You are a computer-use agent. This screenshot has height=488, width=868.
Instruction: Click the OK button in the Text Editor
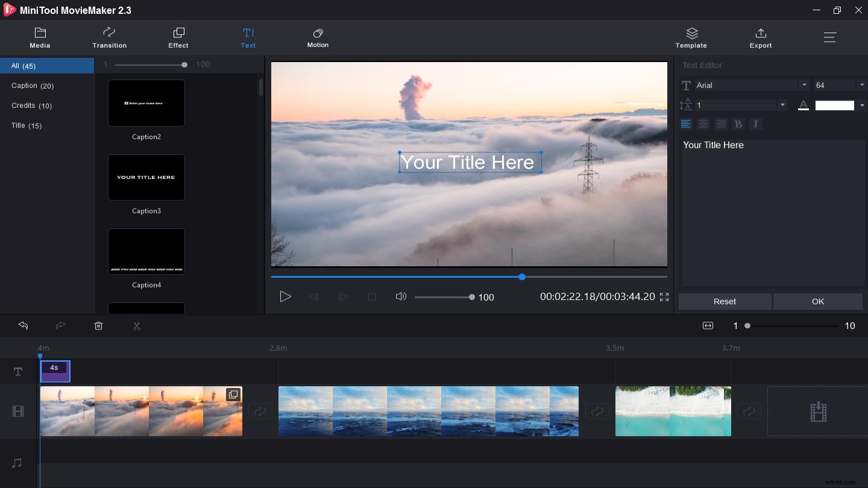point(817,301)
